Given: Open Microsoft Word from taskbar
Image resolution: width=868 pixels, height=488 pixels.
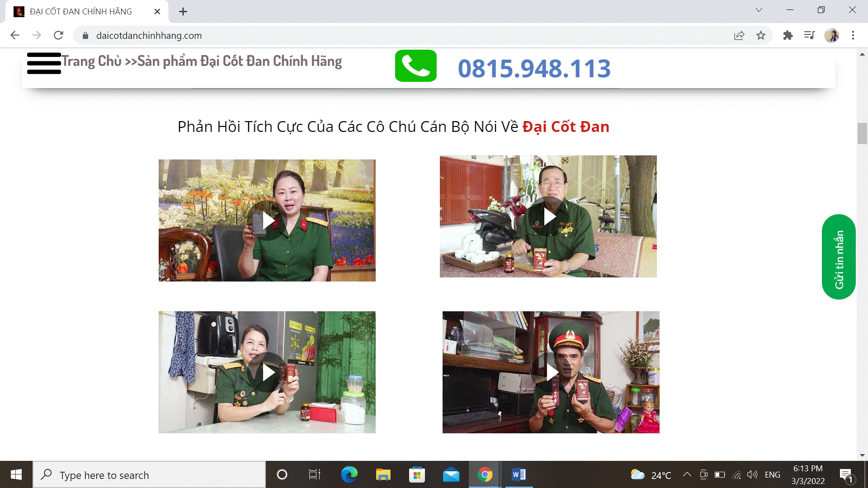Looking at the screenshot, I should point(519,474).
